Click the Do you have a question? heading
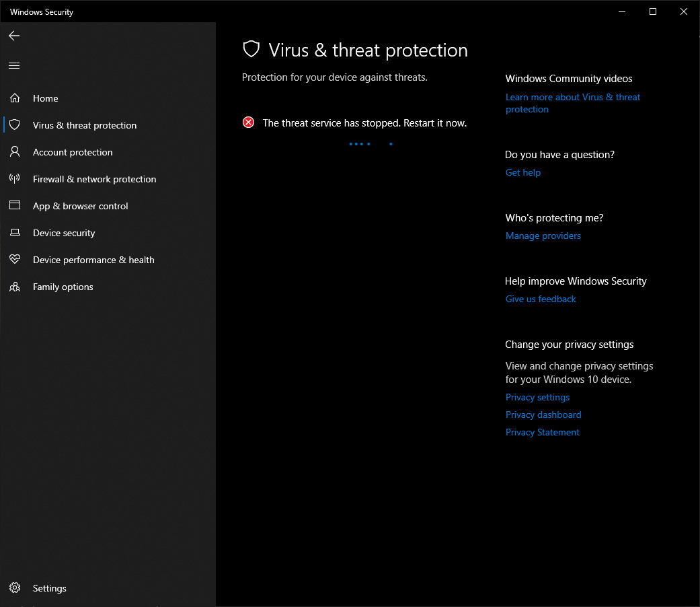This screenshot has width=700, height=607. pyautogui.click(x=559, y=155)
